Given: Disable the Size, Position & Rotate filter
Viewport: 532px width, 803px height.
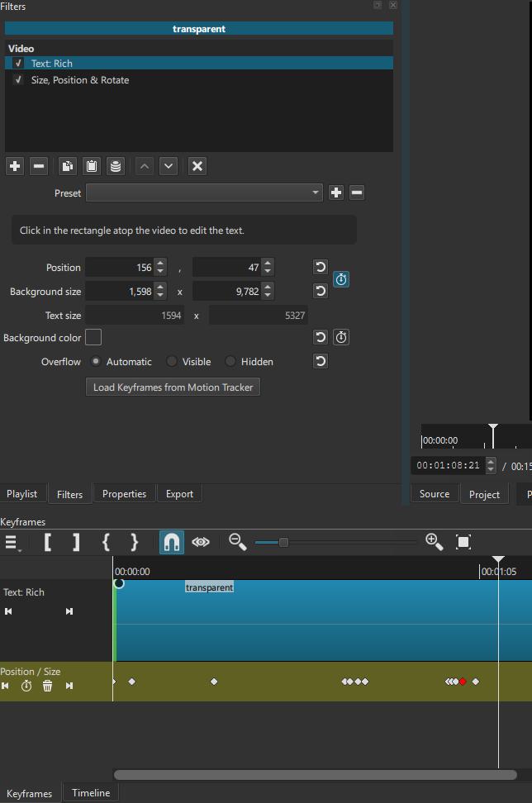Looking at the screenshot, I should (18, 80).
